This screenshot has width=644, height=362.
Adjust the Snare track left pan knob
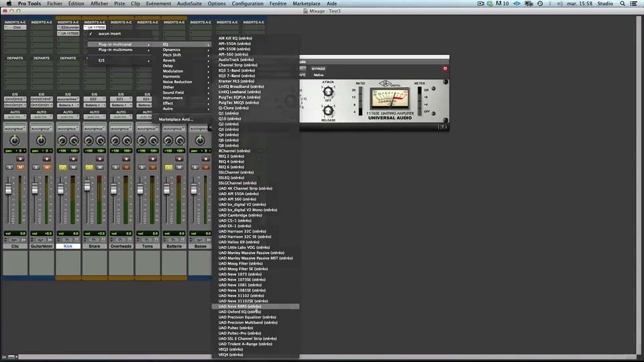(89, 141)
